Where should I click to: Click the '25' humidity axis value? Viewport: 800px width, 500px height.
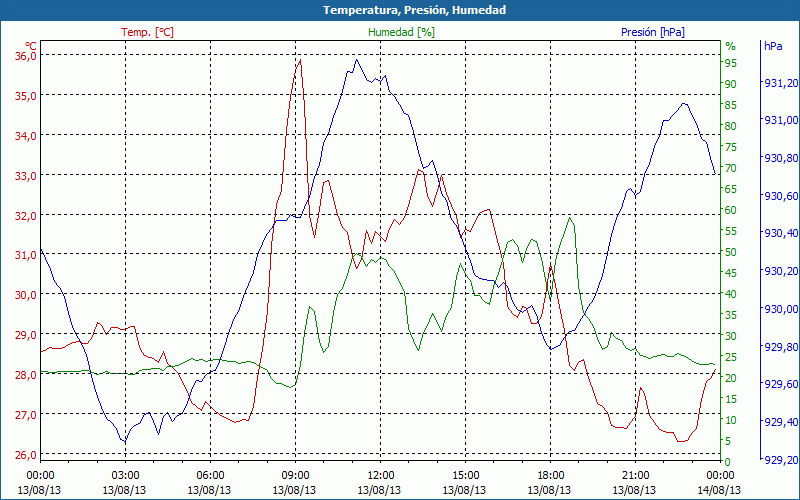pyautogui.click(x=731, y=357)
